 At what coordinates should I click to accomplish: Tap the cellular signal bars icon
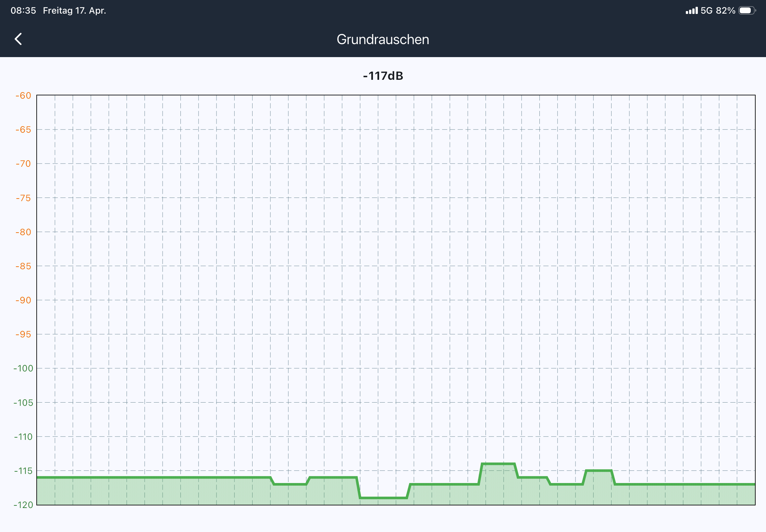tap(691, 11)
